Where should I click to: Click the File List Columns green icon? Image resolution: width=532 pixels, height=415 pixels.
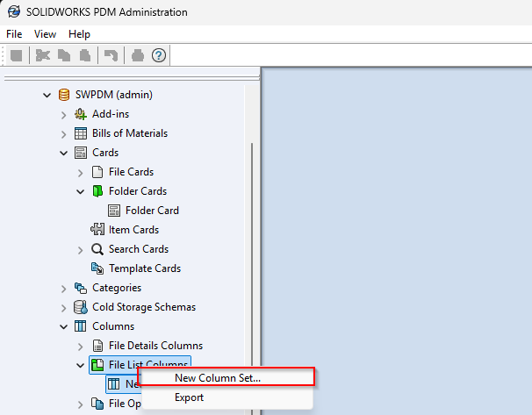coord(97,365)
